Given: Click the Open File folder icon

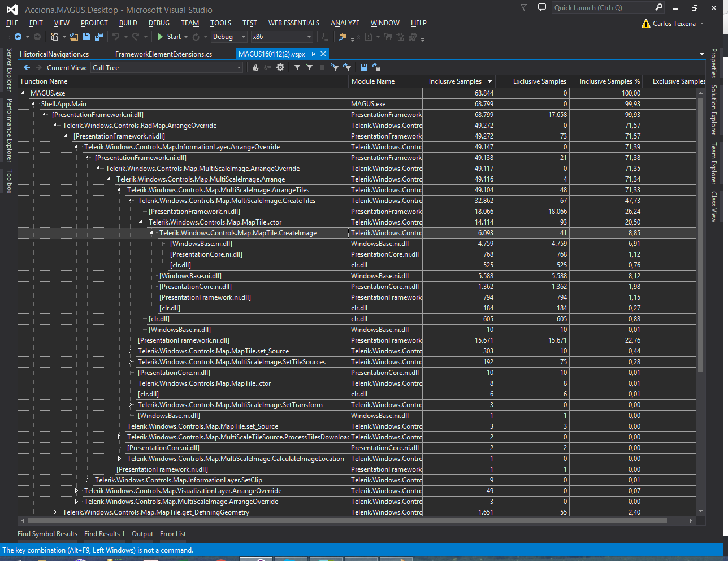Looking at the screenshot, I should [x=74, y=37].
